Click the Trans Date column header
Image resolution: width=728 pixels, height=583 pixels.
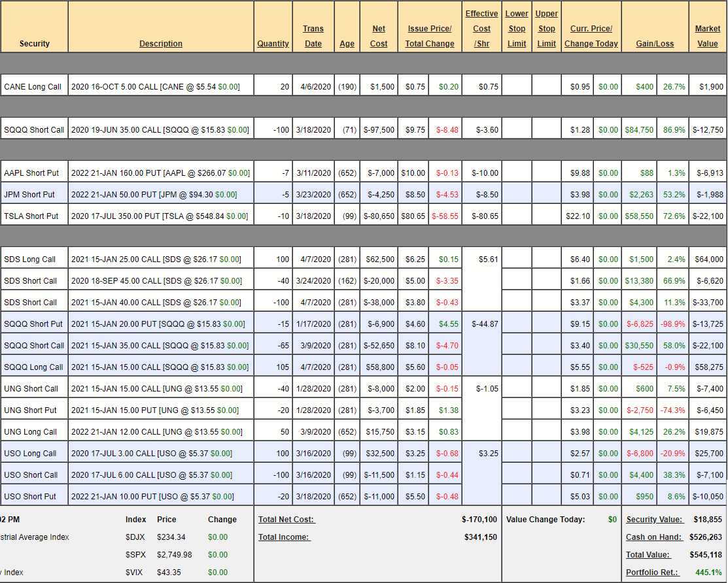(x=313, y=36)
